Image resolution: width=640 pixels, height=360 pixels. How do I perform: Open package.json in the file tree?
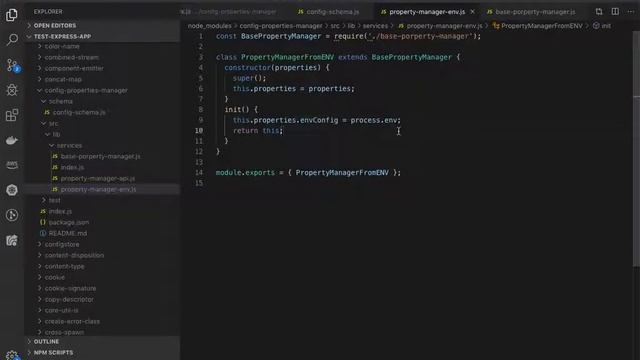pos(102,222)
